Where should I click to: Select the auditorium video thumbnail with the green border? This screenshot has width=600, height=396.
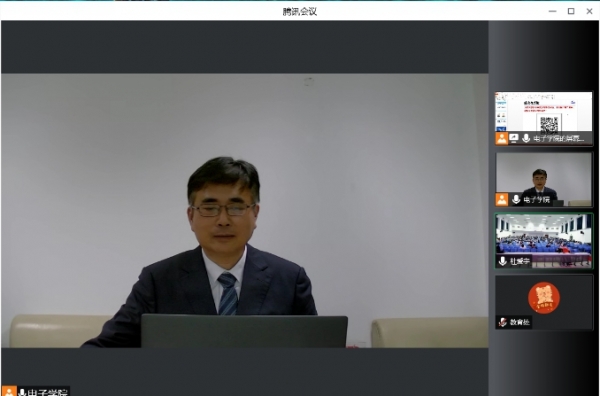(544, 241)
